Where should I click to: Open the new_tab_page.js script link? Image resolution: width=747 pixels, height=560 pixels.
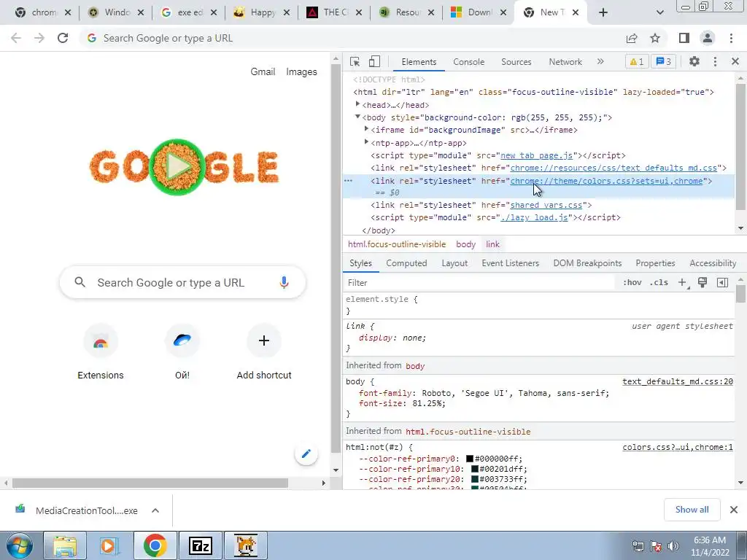[536, 155]
